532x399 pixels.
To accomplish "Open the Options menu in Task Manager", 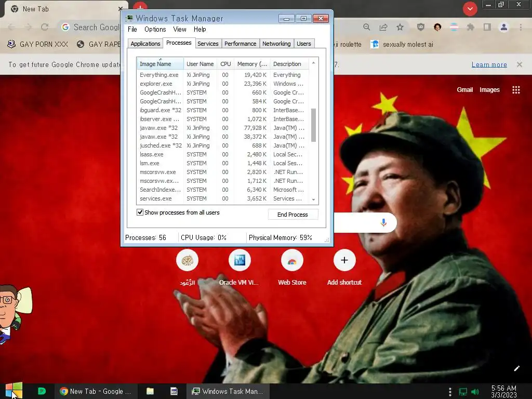I will pyautogui.click(x=155, y=30).
